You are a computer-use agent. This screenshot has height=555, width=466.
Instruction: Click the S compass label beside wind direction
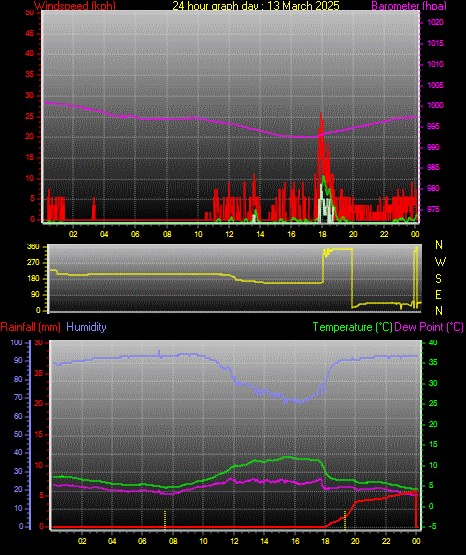click(x=438, y=279)
